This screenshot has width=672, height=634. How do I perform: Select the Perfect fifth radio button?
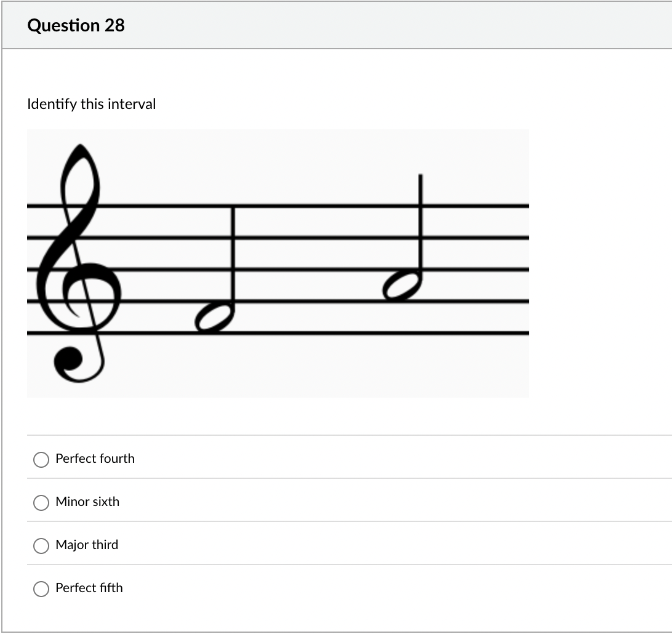coord(41,588)
